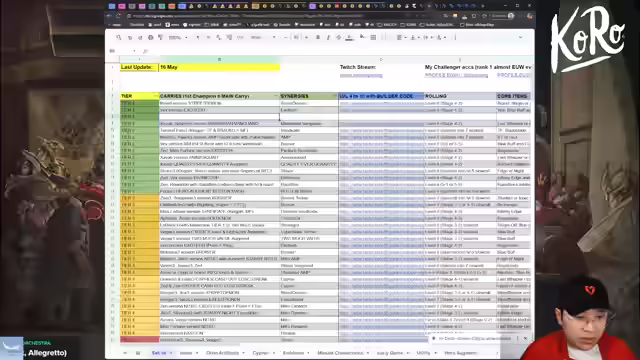Click the decrease decimal places icon
Viewport: 640px width, 360px height.
coord(218,37)
